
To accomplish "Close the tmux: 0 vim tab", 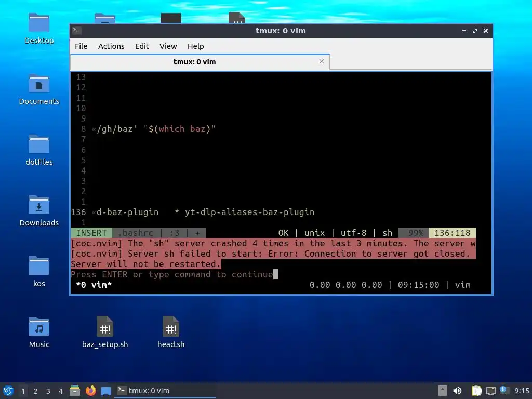I will coord(322,61).
